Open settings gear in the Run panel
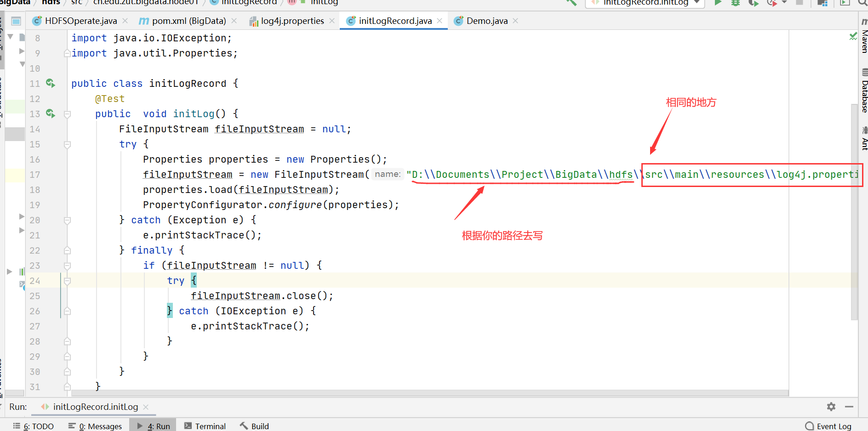The image size is (868, 431). (831, 407)
